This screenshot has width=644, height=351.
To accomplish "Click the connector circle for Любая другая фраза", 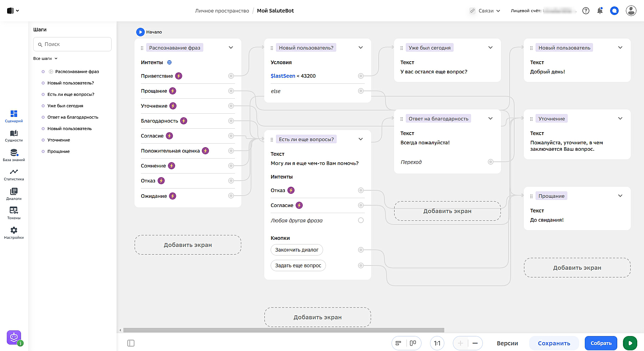I will (x=361, y=220).
